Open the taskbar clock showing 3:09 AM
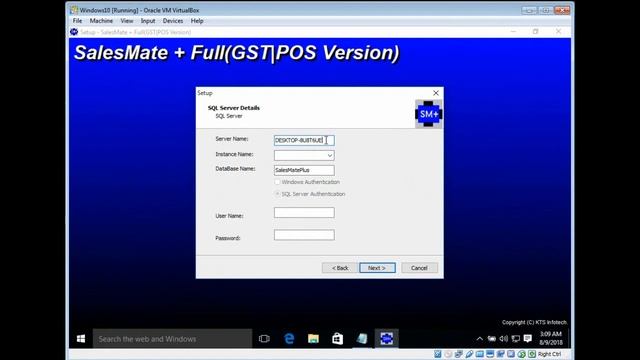Image resolution: width=640 pixels, height=360 pixels. [x=551, y=338]
